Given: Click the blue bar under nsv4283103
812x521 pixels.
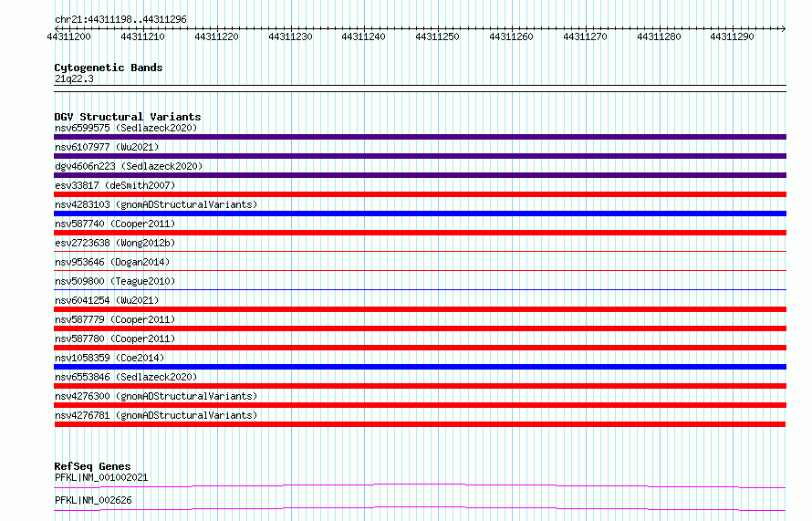Looking at the screenshot, I should (x=420, y=214).
